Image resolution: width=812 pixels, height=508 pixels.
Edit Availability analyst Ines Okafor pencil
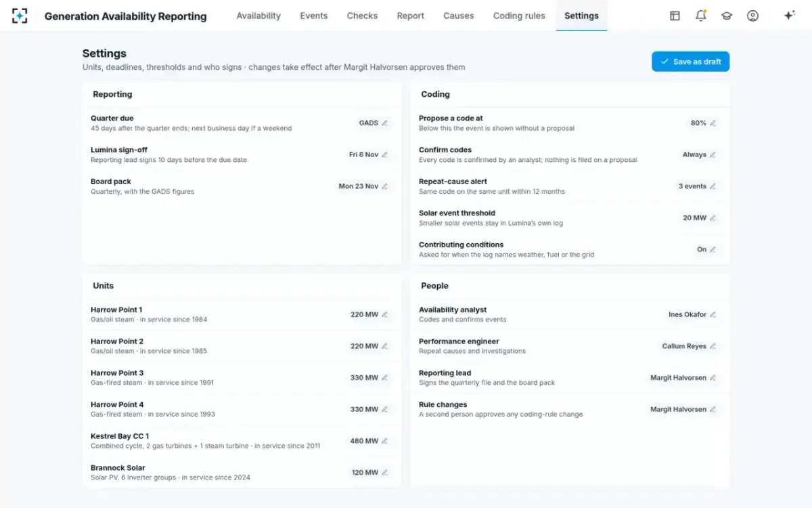click(713, 314)
